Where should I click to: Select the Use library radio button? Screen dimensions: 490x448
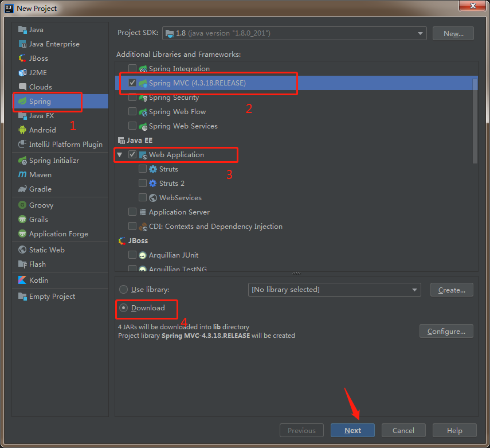pos(123,289)
